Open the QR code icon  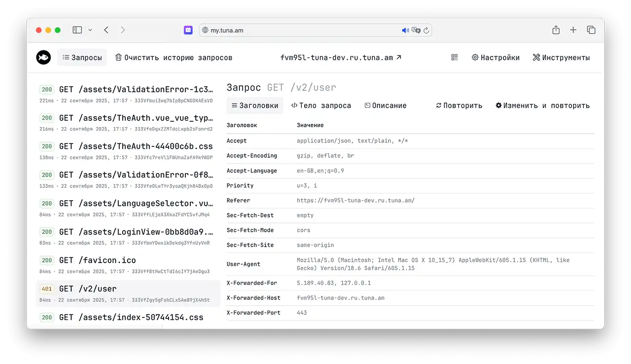454,57
